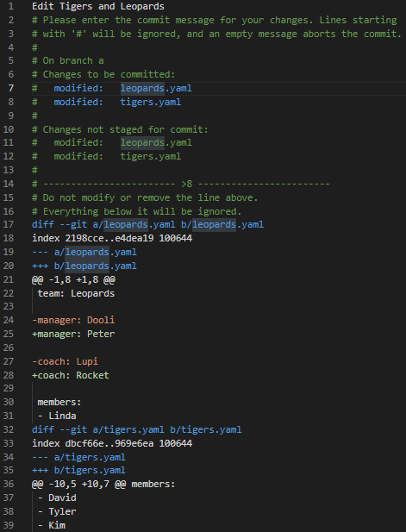Image resolution: width=406 pixels, height=532 pixels.
Task: Click line number 1 in the gutter
Action: click(x=11, y=6)
